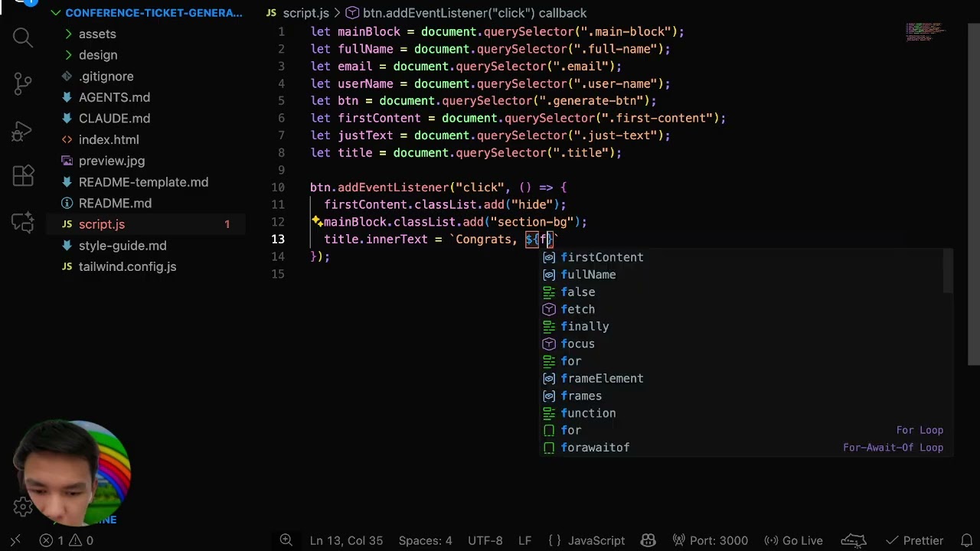This screenshot has height=551, width=980.
Task: Click the remote window icon in status bar
Action: point(15,540)
